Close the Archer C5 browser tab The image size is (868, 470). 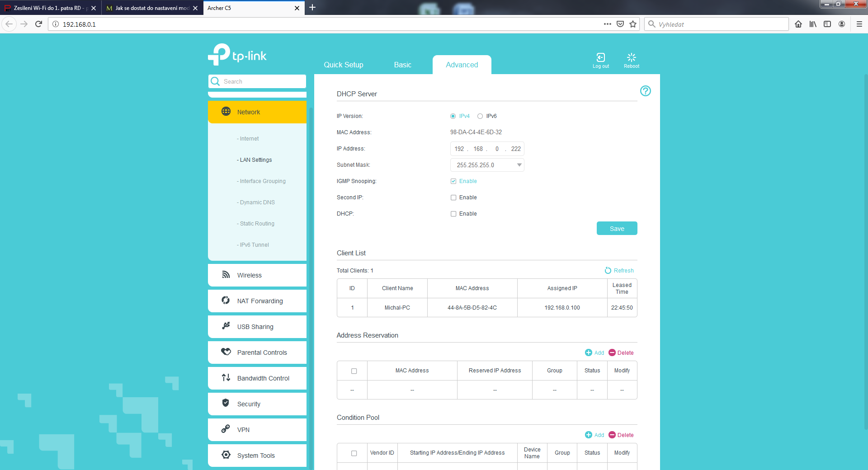coord(297,8)
